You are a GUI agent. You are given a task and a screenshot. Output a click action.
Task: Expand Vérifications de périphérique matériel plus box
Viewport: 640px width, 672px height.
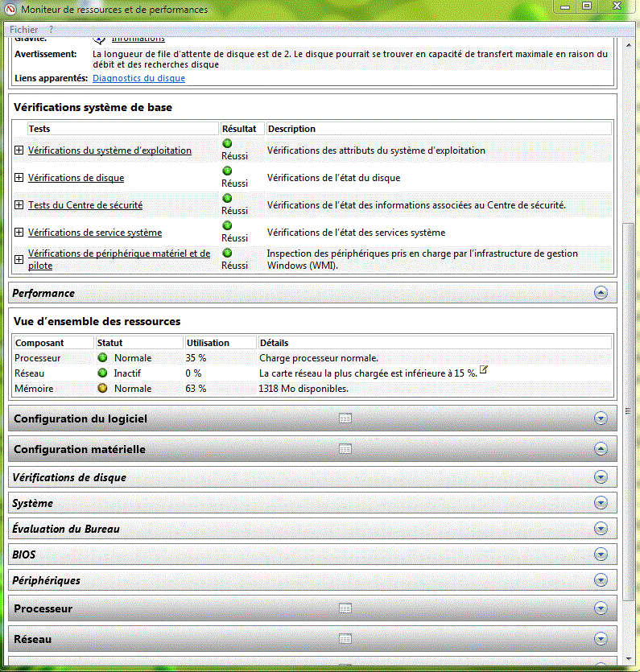19,260
